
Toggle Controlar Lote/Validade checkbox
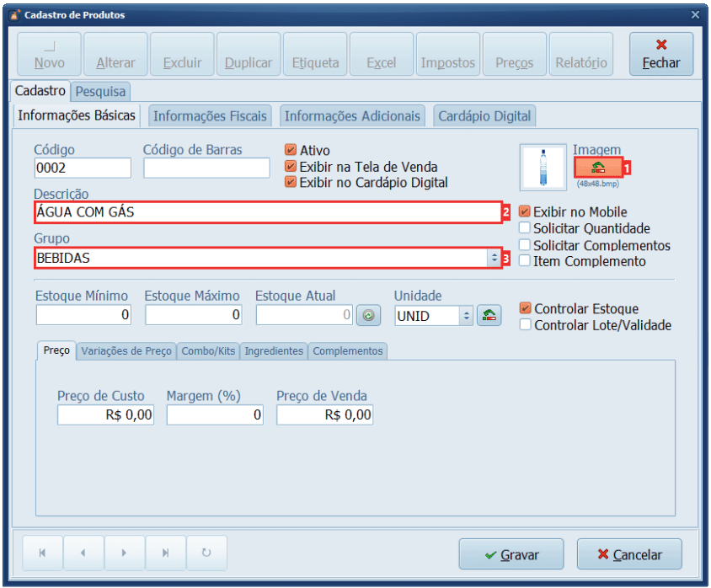tap(526, 325)
